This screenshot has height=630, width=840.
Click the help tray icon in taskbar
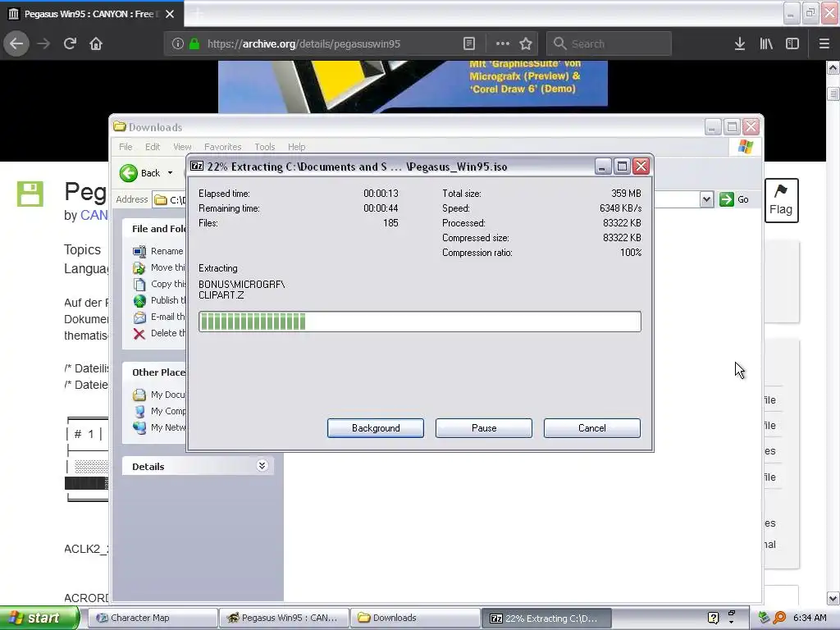(x=713, y=618)
